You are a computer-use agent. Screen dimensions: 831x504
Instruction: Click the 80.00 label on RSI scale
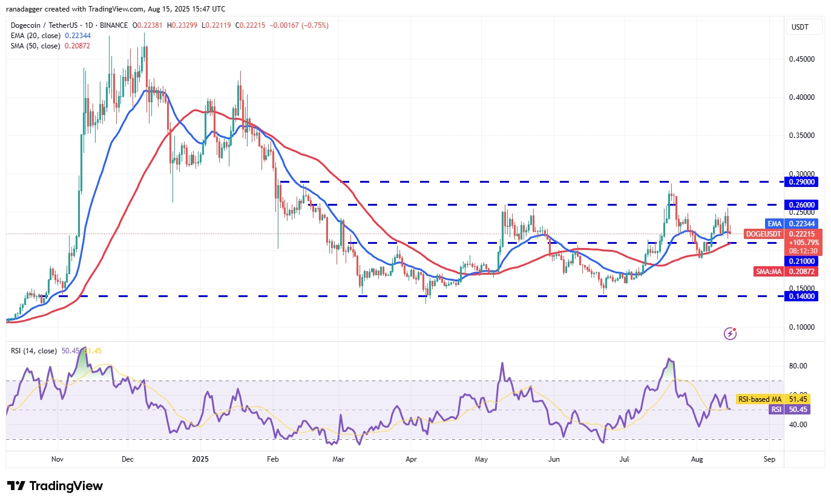coord(798,366)
